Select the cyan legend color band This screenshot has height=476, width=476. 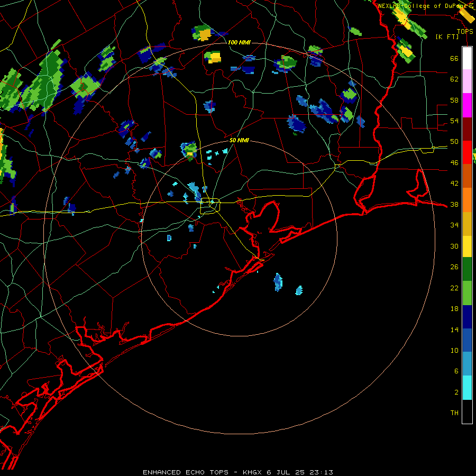click(467, 388)
